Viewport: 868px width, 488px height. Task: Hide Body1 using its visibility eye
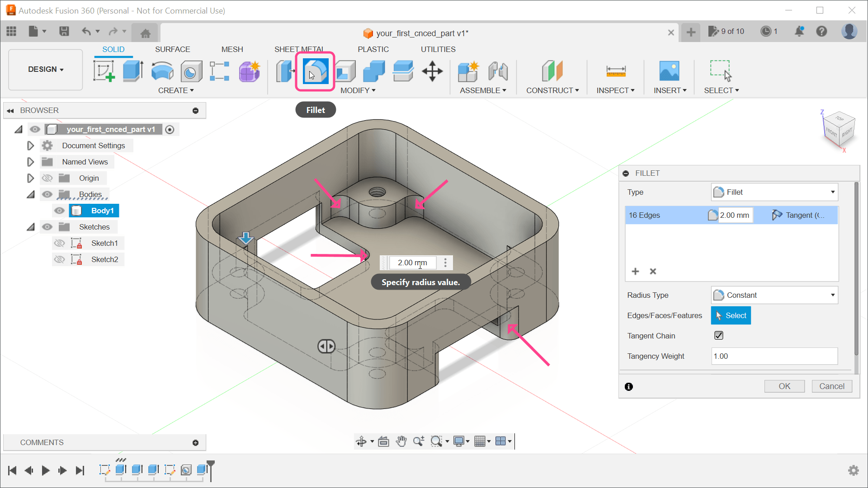pos(59,211)
